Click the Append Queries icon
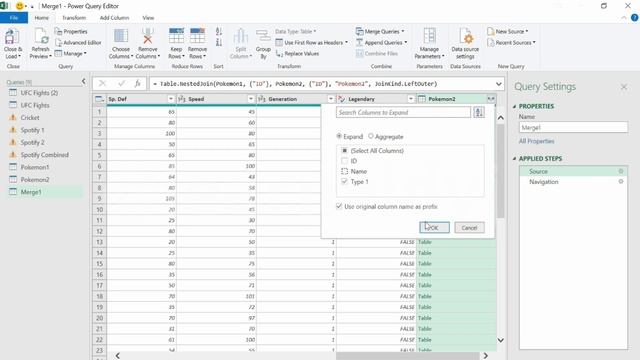The image size is (640, 360). pyautogui.click(x=359, y=42)
